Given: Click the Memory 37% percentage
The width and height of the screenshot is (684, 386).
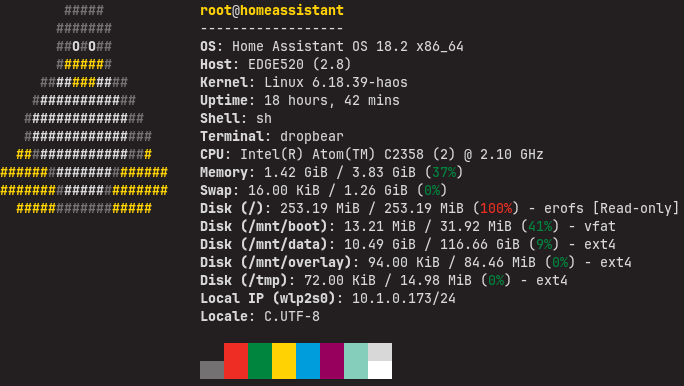Looking at the screenshot, I should (444, 172).
